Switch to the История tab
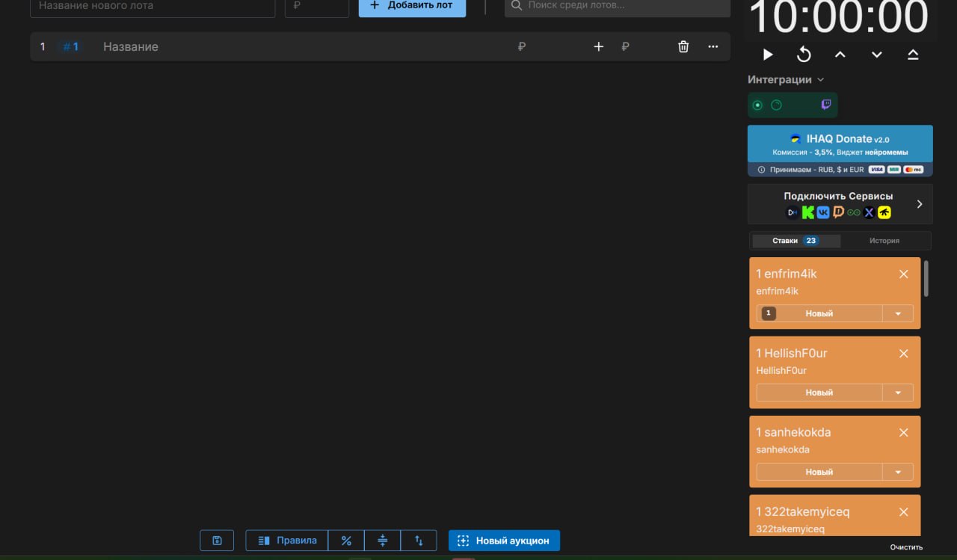This screenshot has height=560, width=957. coord(884,241)
